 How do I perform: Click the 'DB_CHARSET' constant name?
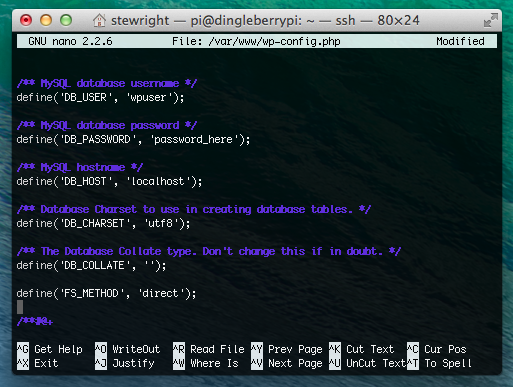(x=94, y=223)
